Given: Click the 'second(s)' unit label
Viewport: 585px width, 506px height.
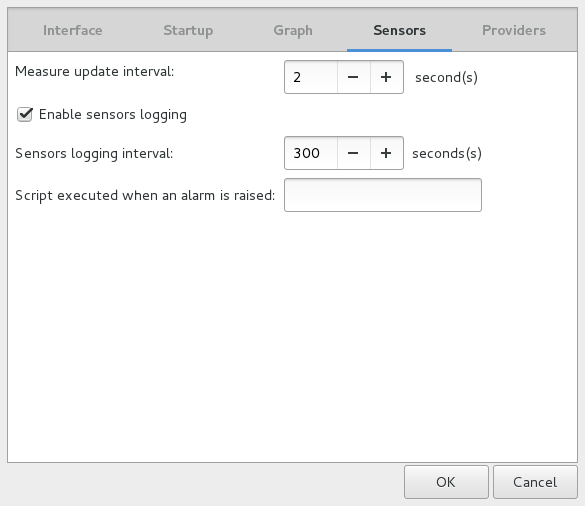Looking at the screenshot, I should tap(446, 78).
